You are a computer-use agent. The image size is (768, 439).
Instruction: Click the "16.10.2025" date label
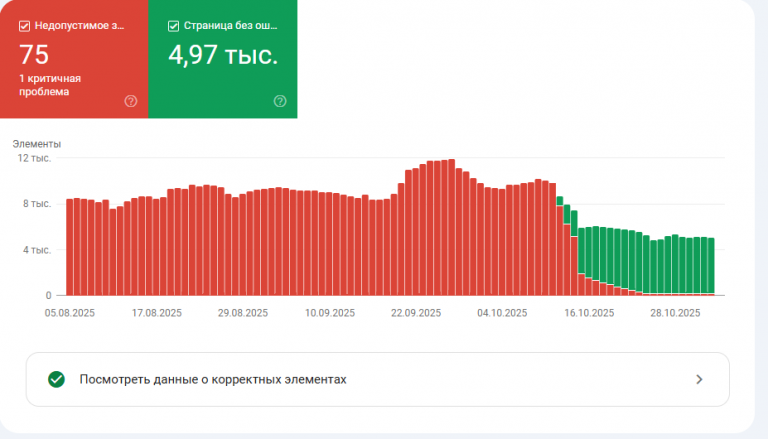tap(589, 313)
